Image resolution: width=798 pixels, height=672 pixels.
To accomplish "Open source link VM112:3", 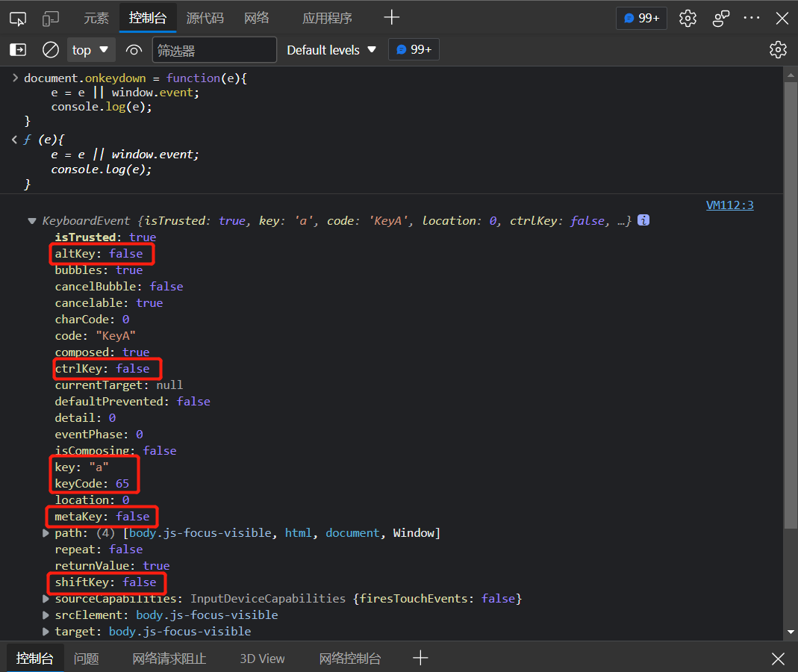I will pyautogui.click(x=730, y=205).
